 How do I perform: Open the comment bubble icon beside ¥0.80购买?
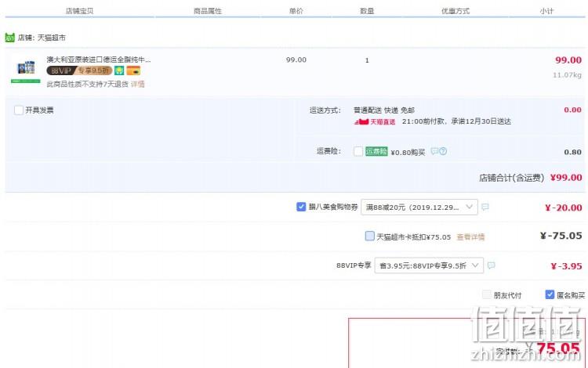434,151
